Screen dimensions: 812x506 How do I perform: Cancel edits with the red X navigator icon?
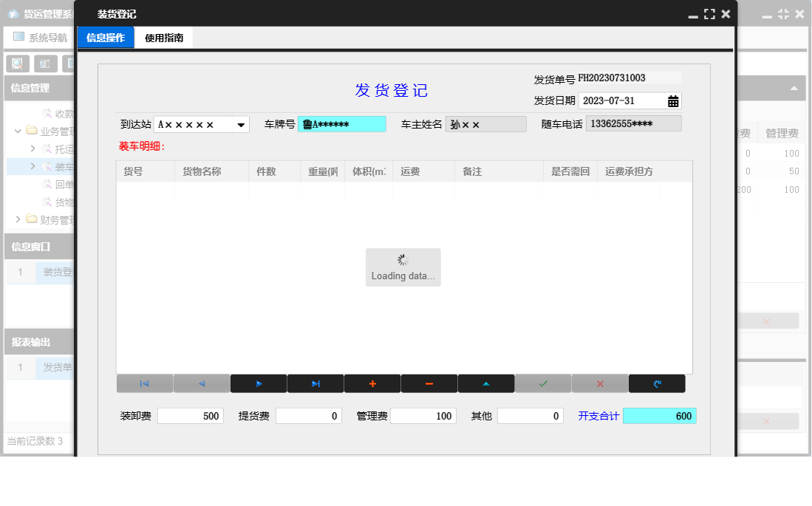click(x=600, y=384)
